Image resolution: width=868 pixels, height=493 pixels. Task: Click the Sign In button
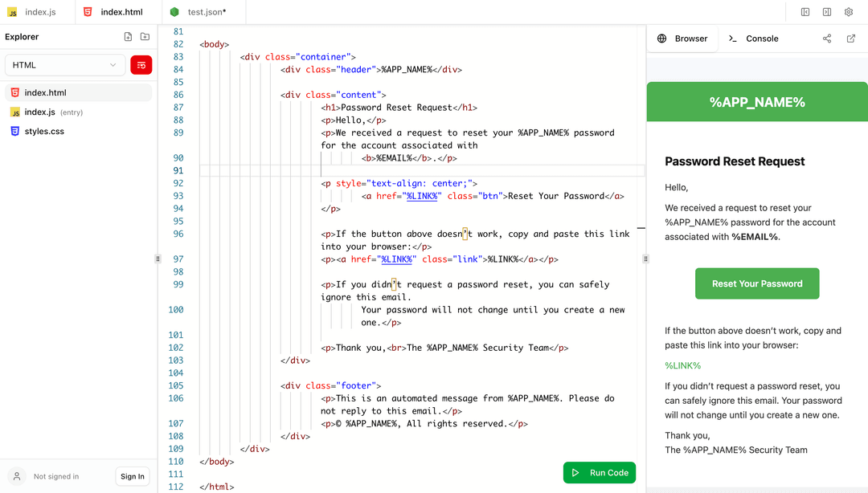click(133, 476)
